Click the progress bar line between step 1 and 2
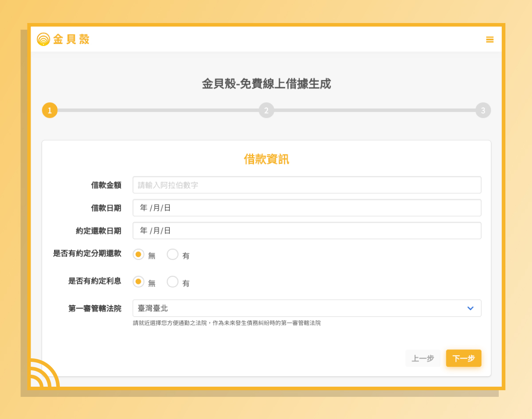The width and height of the screenshot is (532, 419). (x=158, y=110)
